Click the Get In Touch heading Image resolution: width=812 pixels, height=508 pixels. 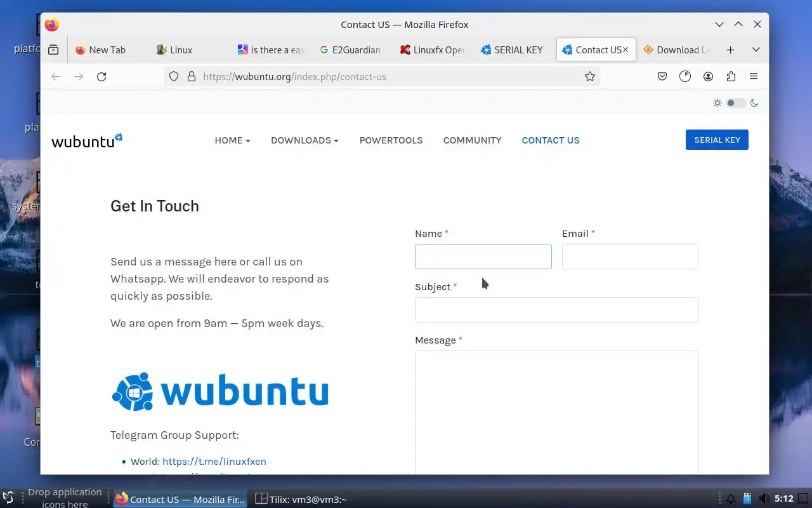(155, 206)
